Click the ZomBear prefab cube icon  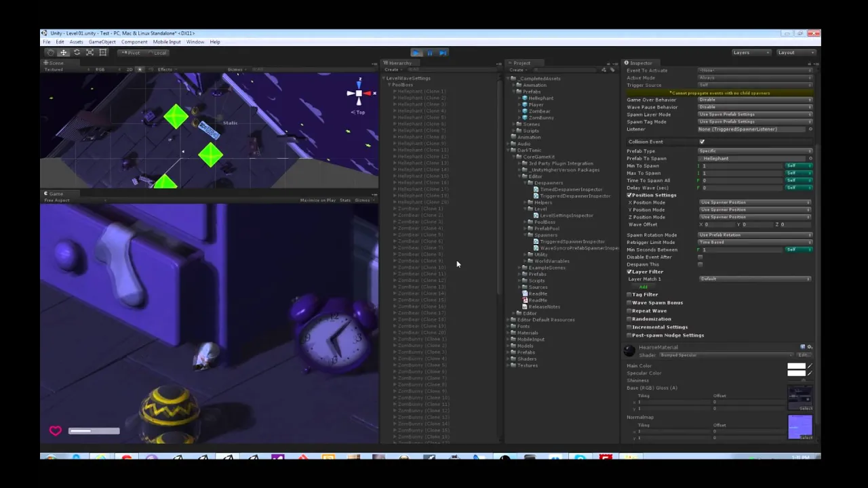click(x=524, y=111)
